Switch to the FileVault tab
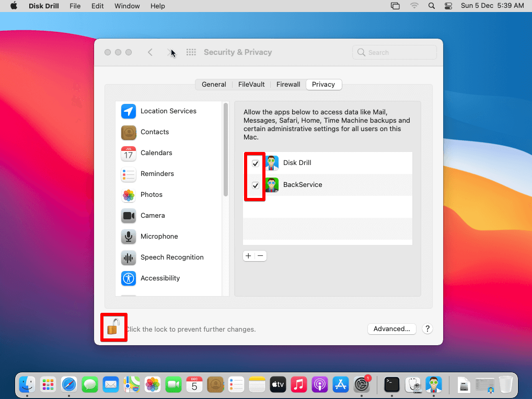This screenshot has width=532, height=399. (251, 85)
